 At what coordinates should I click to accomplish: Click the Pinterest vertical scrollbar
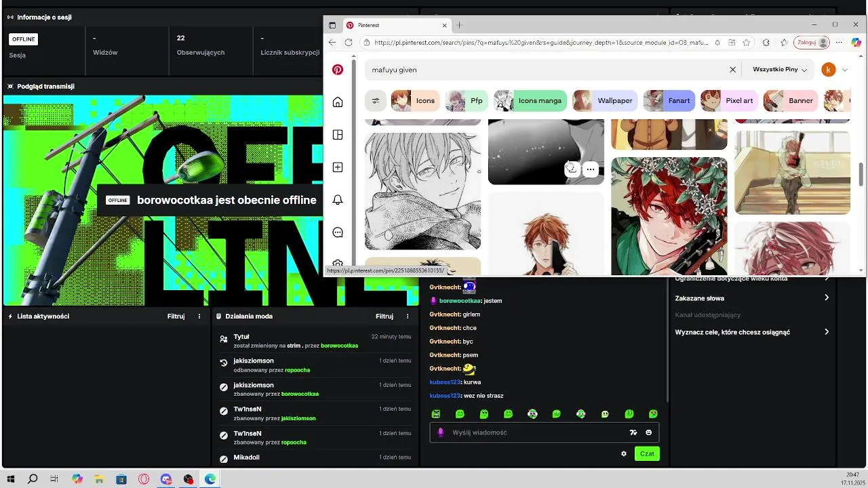(862, 174)
